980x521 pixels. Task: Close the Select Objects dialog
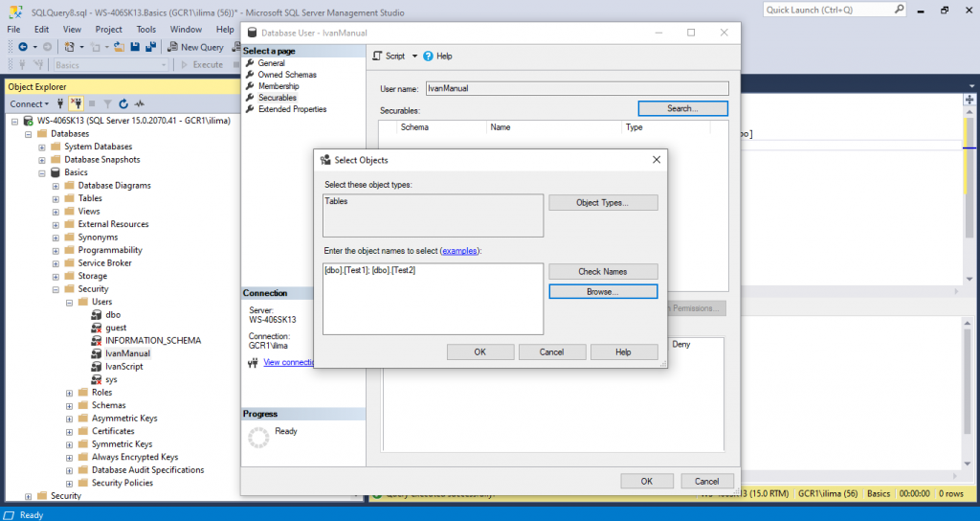[657, 160]
